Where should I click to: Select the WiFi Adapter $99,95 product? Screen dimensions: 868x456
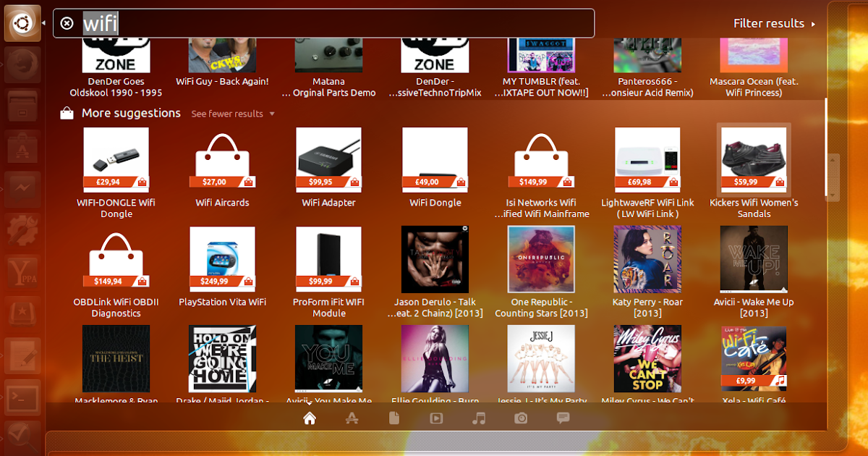328,168
